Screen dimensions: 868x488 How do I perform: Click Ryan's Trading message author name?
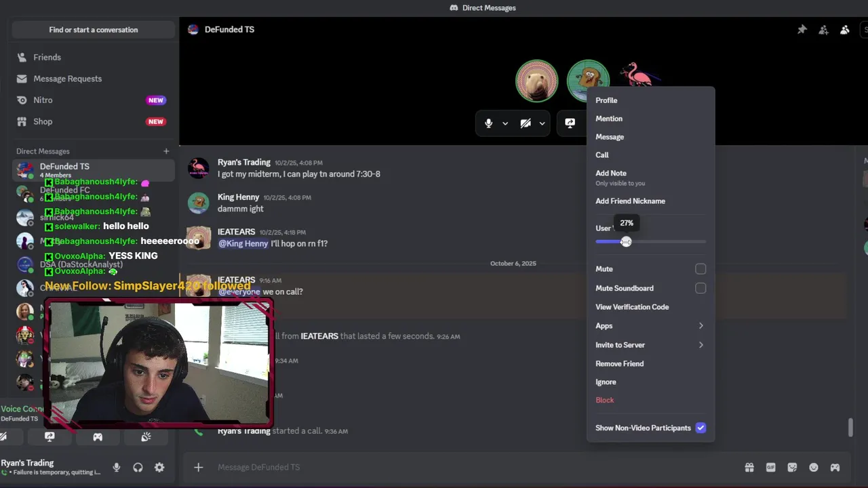coord(244,162)
